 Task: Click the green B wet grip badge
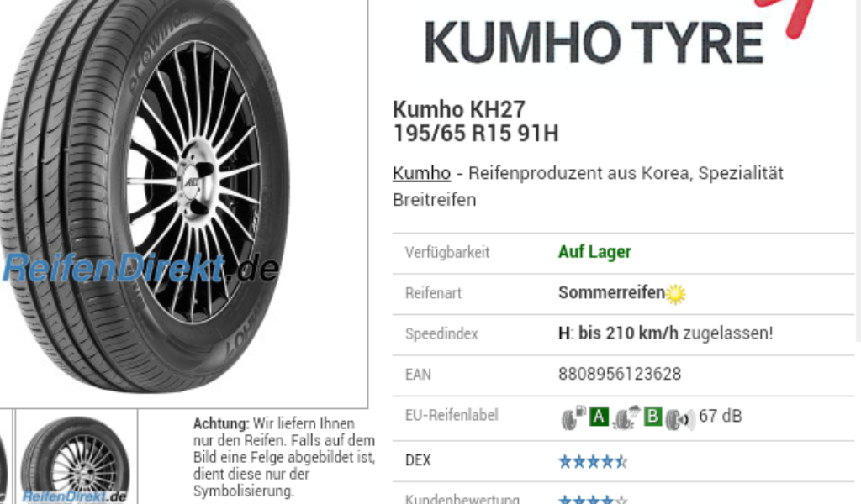click(652, 417)
